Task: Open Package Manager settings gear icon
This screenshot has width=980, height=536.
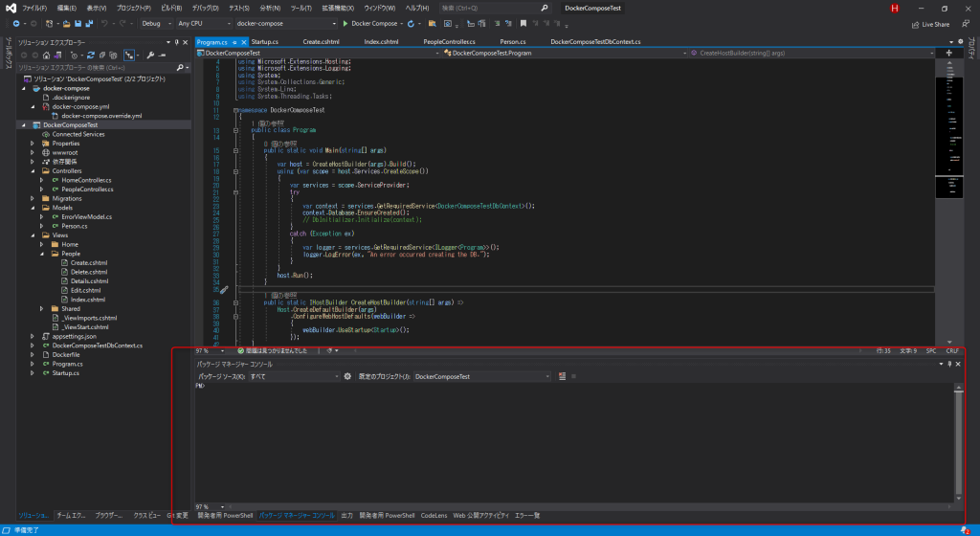Action: (x=347, y=376)
